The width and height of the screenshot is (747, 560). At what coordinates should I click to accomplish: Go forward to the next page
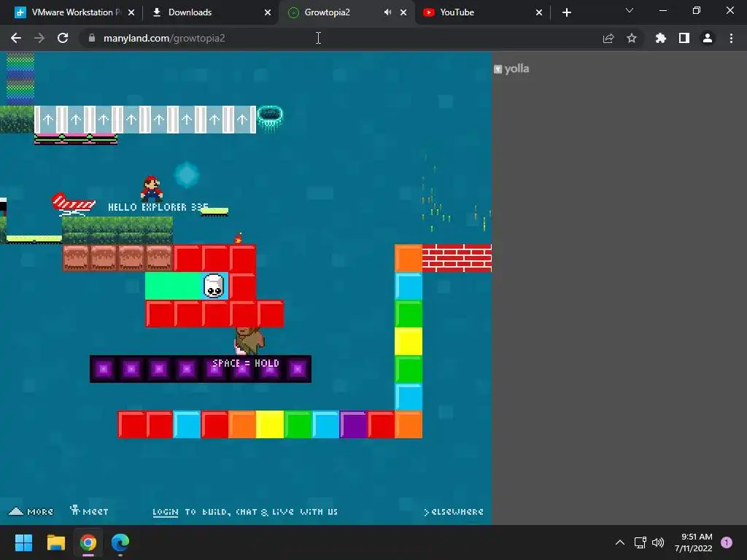click(39, 38)
